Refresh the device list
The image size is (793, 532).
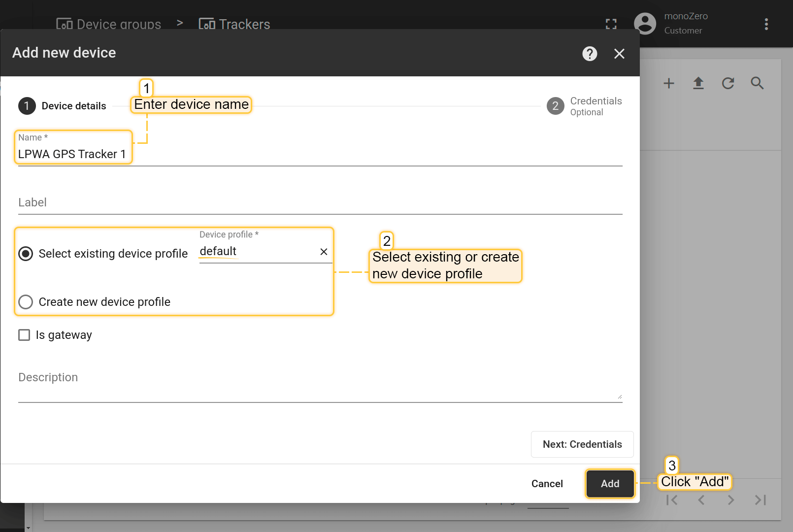pos(727,83)
